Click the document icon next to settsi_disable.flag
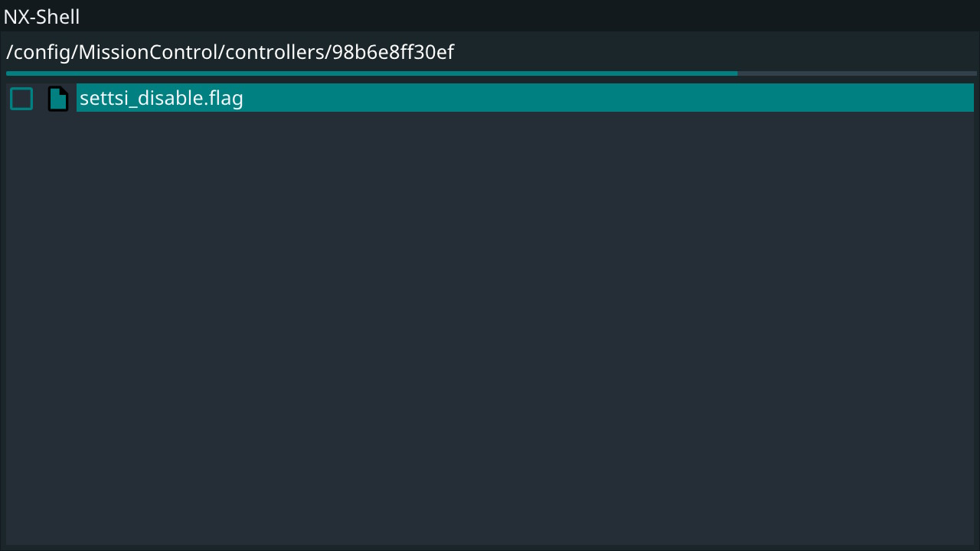Viewport: 980px width, 551px height. (x=58, y=98)
